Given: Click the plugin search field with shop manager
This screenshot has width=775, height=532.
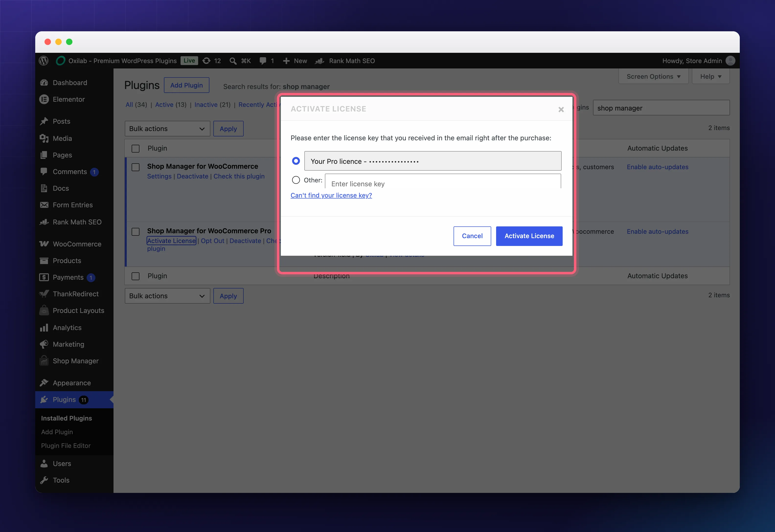Looking at the screenshot, I should (x=661, y=108).
